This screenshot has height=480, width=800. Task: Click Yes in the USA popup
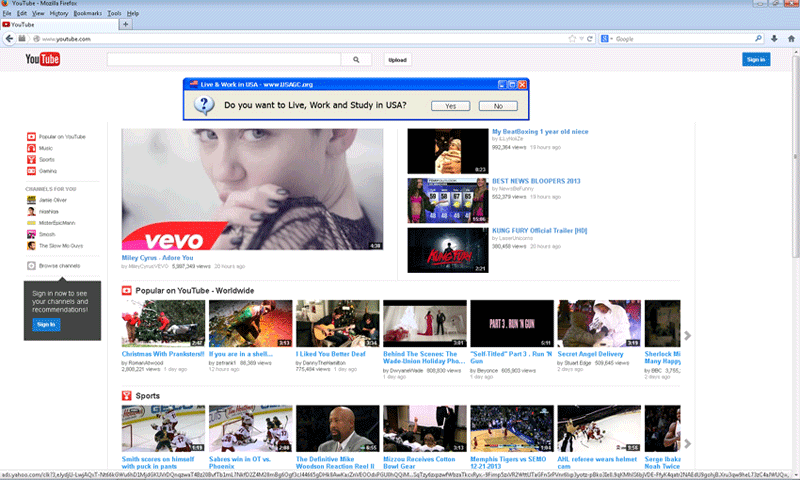[x=450, y=105]
